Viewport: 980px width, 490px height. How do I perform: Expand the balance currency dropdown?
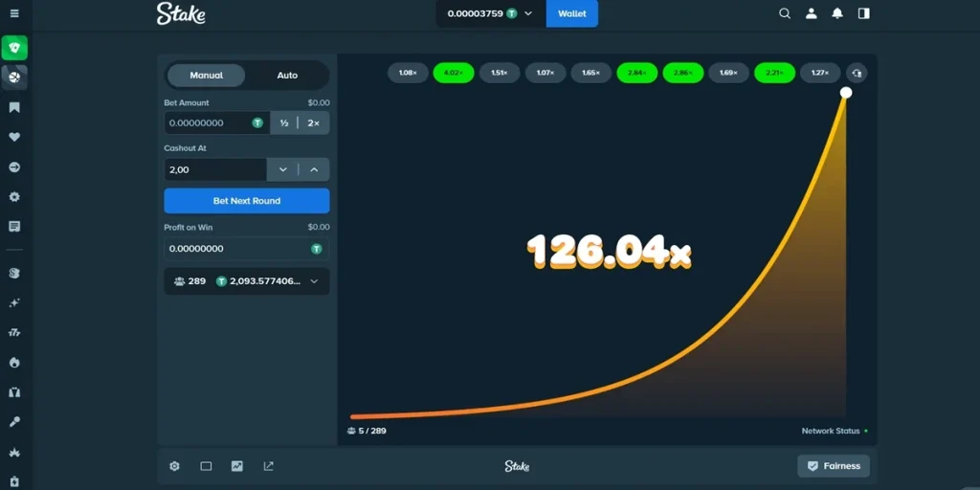(x=528, y=13)
